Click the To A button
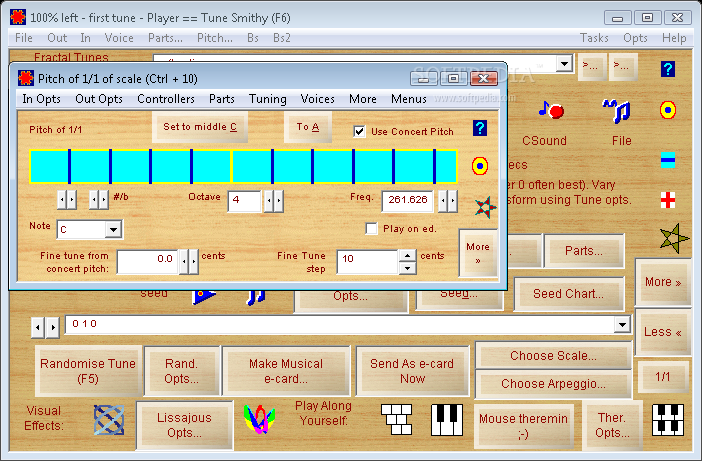Image resolution: width=702 pixels, height=461 pixels. point(308,127)
